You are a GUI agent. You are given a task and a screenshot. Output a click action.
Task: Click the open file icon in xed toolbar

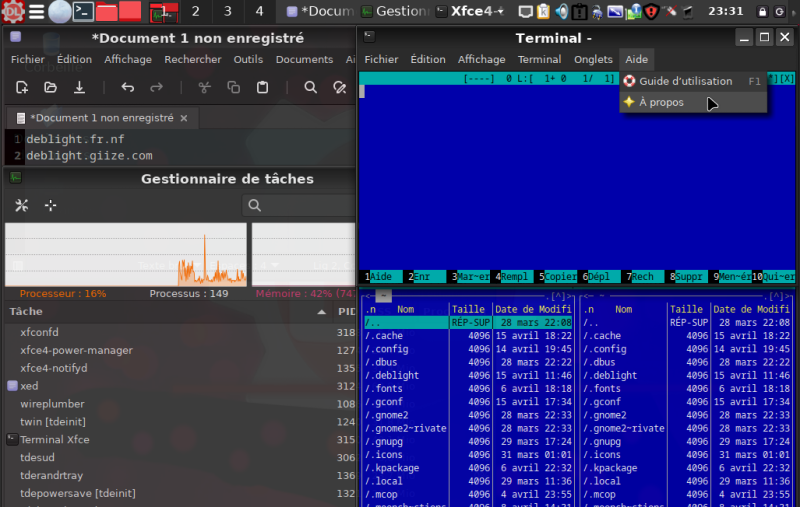pos(50,87)
